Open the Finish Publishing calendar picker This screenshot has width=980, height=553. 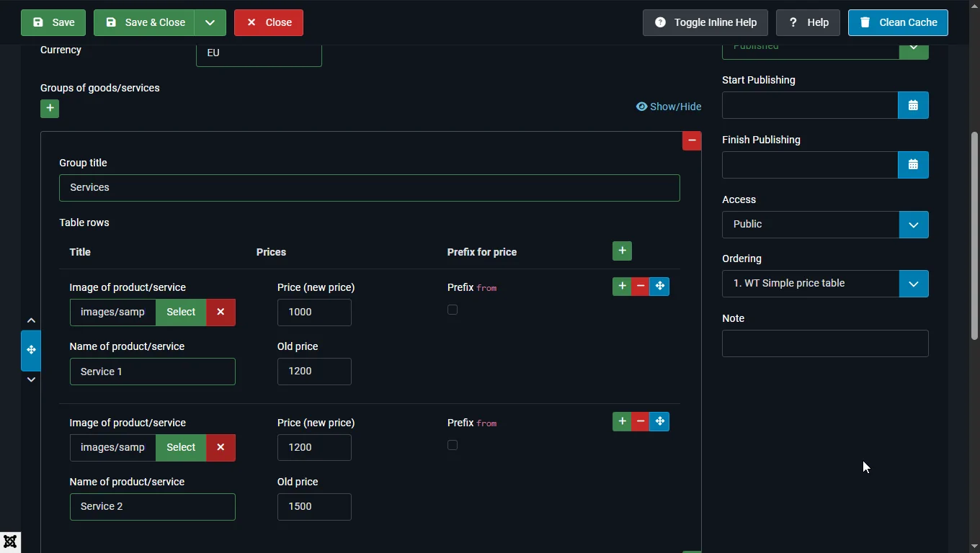913,165
